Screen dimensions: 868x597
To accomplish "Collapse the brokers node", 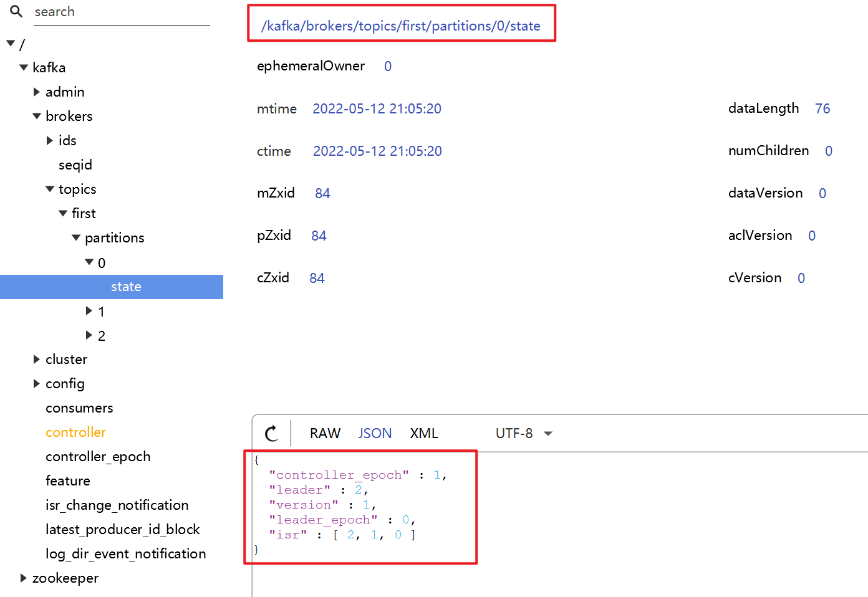I will 37,116.
